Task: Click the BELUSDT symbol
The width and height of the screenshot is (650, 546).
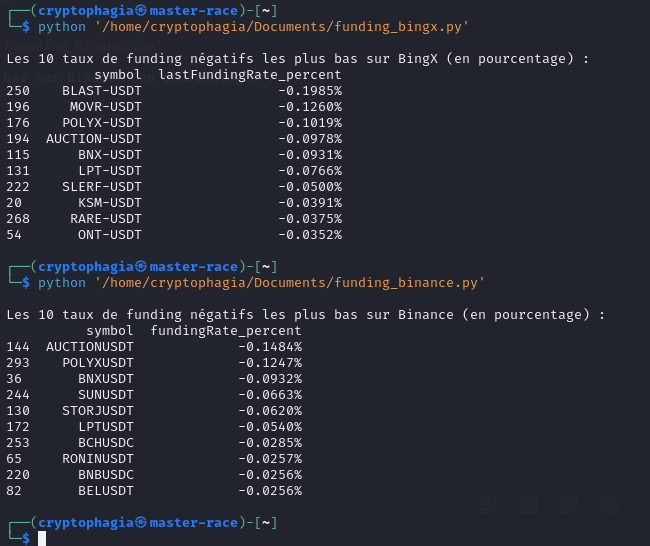Action: [x=106, y=491]
